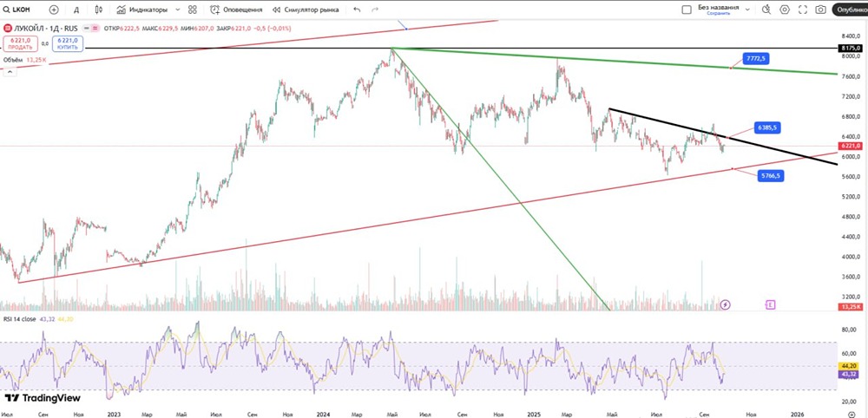This screenshot has height=418, width=868.
Task: Redo the last chart action
Action: [375, 10]
